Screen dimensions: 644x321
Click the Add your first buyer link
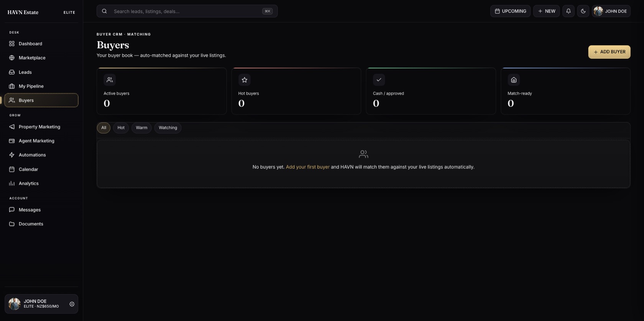307,167
